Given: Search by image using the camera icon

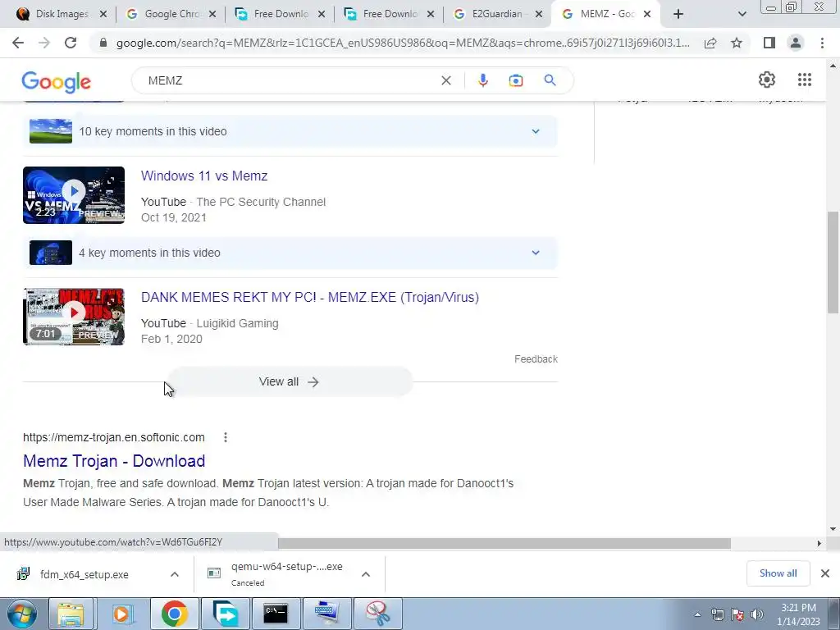Looking at the screenshot, I should 515,80.
